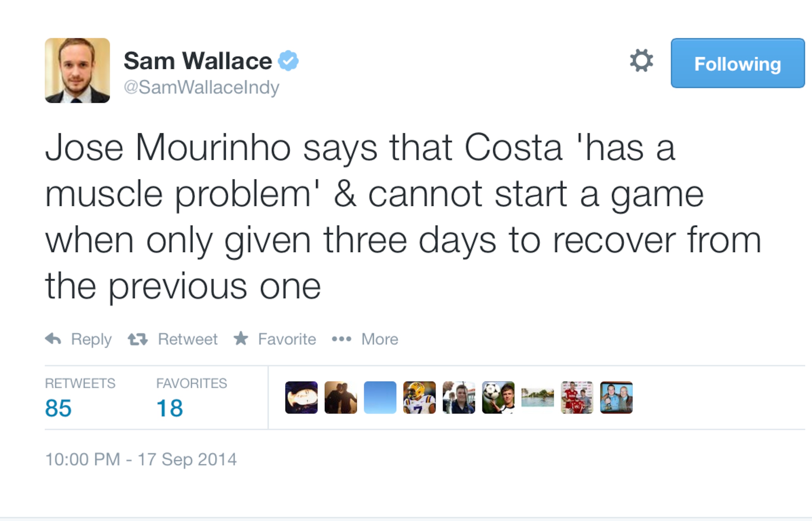Open the More ellipsis menu
This screenshot has width=812, height=521.
tap(342, 339)
